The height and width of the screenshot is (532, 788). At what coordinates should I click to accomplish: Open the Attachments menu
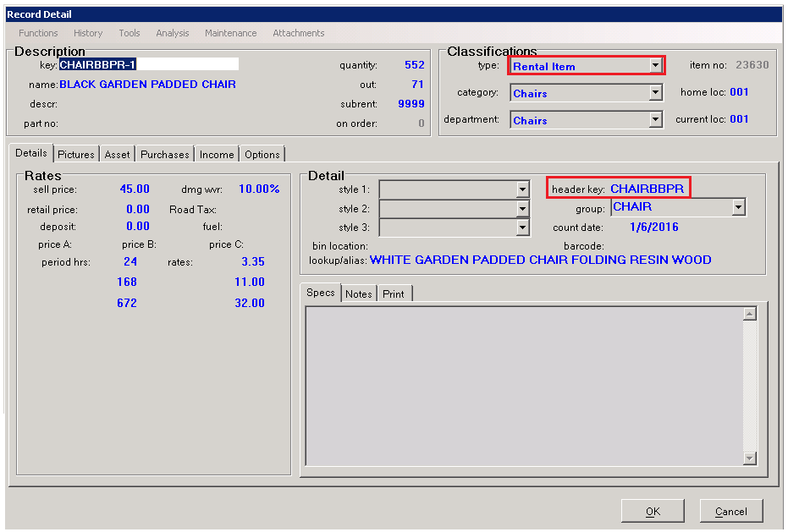tap(298, 33)
